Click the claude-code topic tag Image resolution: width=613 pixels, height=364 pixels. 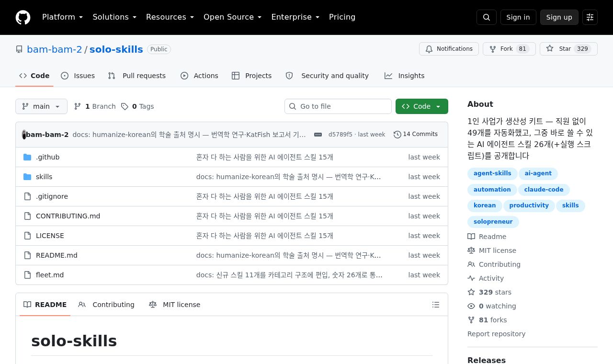point(544,190)
